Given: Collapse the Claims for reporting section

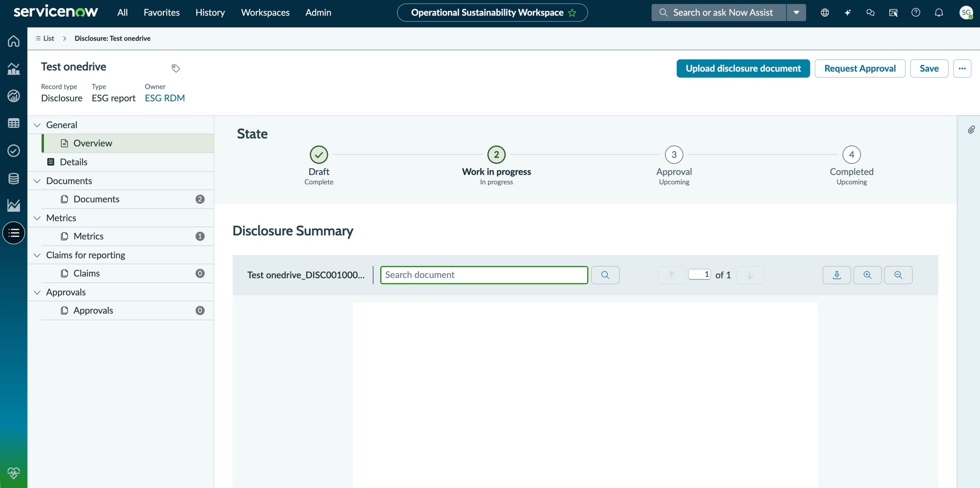Looking at the screenshot, I should 37,255.
